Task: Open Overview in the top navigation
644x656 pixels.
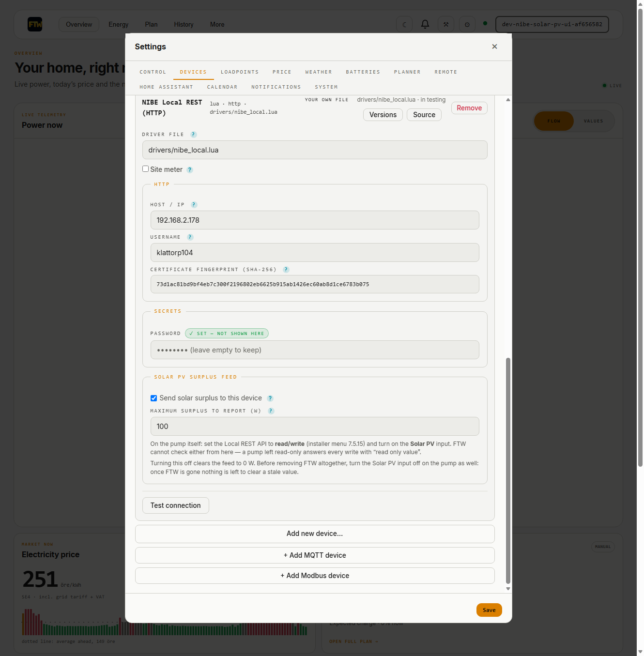Action: pos(79,25)
